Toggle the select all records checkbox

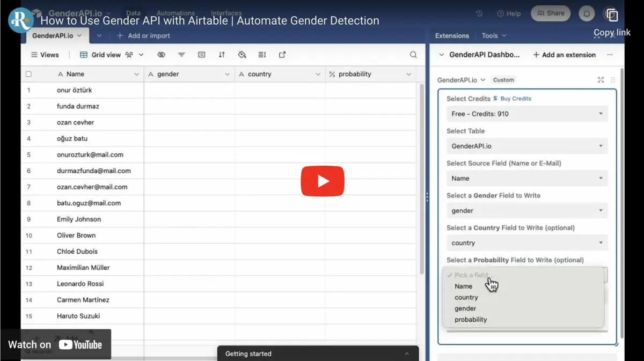[x=28, y=74]
